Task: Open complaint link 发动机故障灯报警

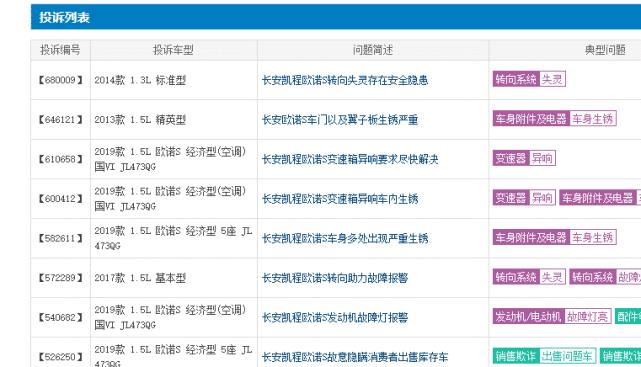Action: [x=335, y=318]
